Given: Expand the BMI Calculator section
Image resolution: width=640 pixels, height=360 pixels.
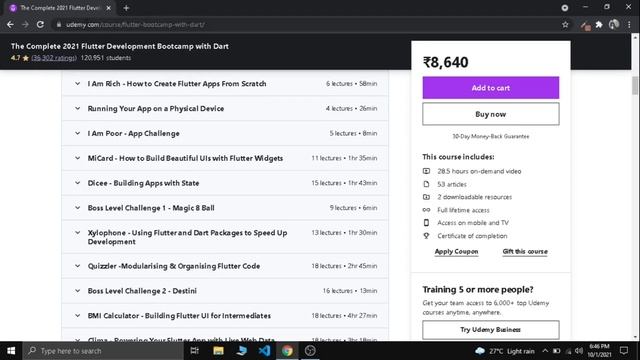Looking at the screenshot, I should coord(225,316).
